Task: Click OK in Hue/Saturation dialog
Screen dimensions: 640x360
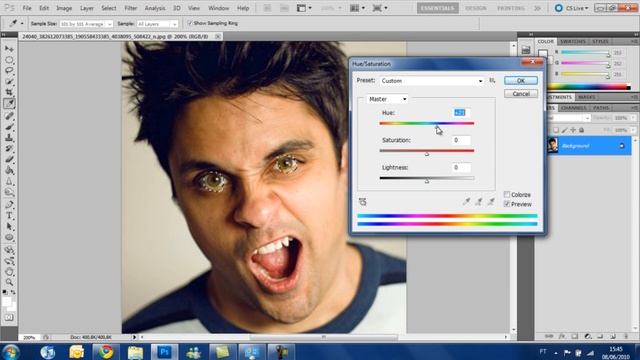Action: click(521, 81)
